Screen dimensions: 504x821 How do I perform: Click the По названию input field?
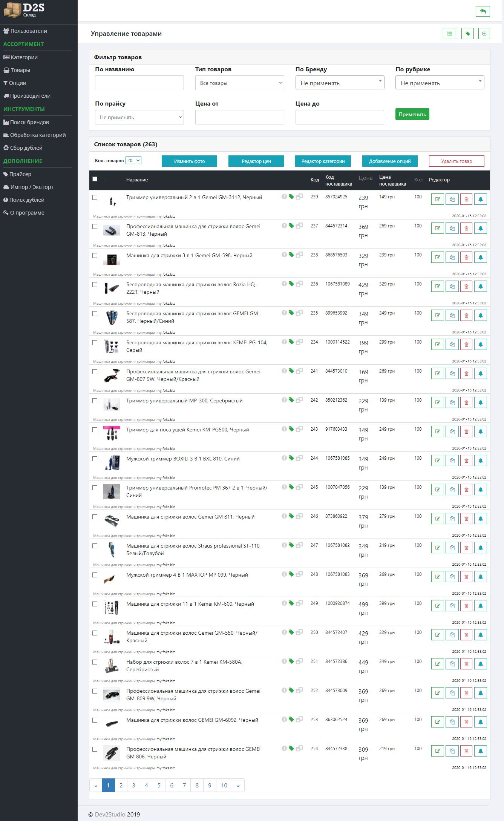coord(139,83)
